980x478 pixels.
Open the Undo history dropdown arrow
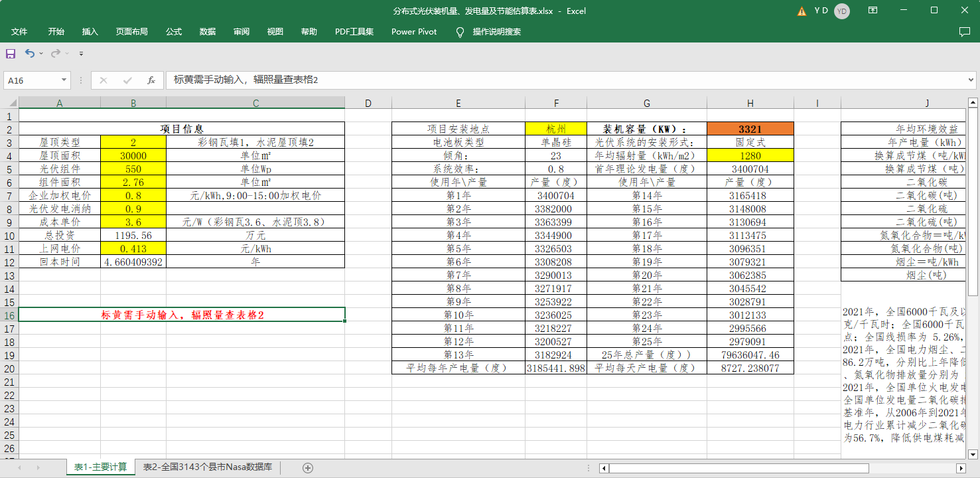point(41,53)
